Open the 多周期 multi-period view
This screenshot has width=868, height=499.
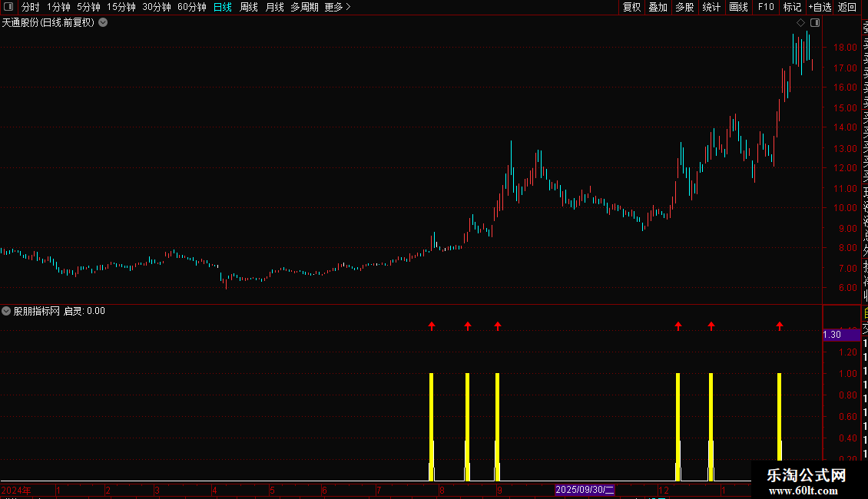pos(304,7)
